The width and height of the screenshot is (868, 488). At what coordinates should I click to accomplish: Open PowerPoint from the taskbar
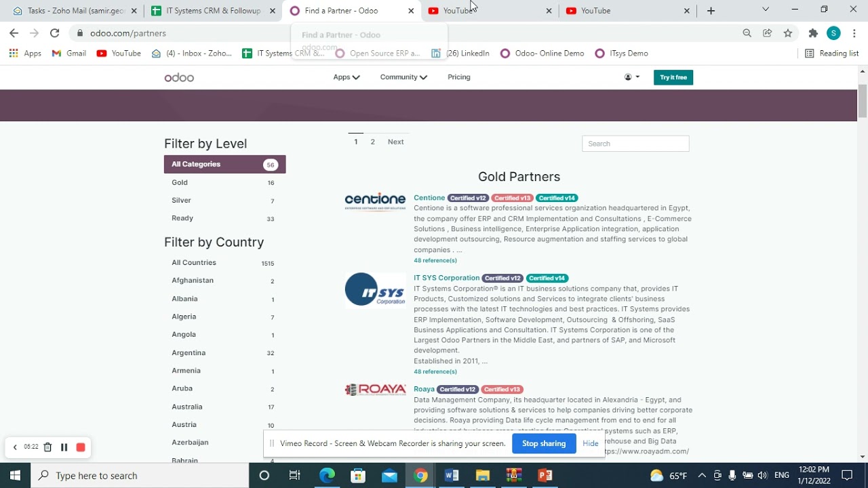pos(545,475)
